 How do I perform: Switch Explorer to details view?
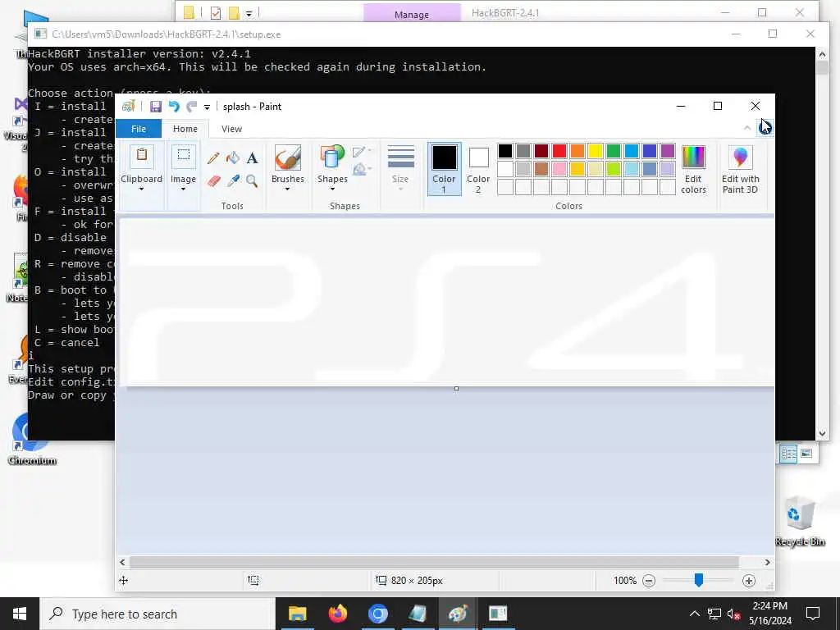788,454
